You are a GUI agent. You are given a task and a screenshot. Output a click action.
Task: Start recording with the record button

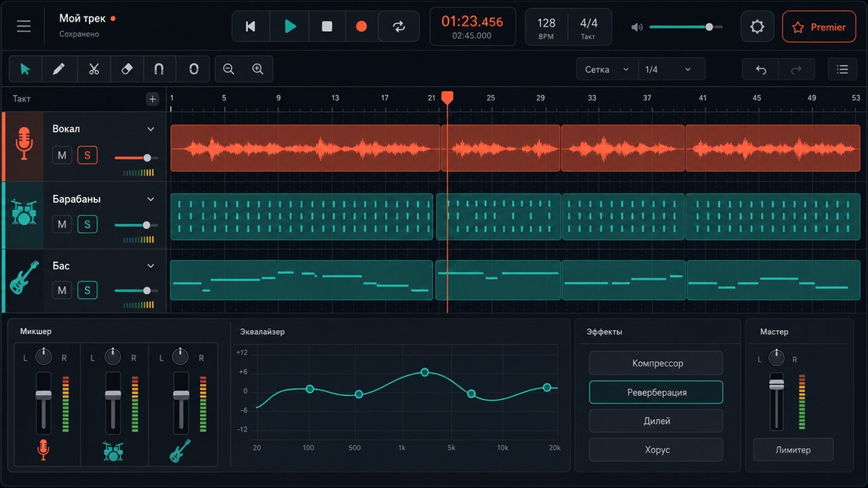point(361,26)
